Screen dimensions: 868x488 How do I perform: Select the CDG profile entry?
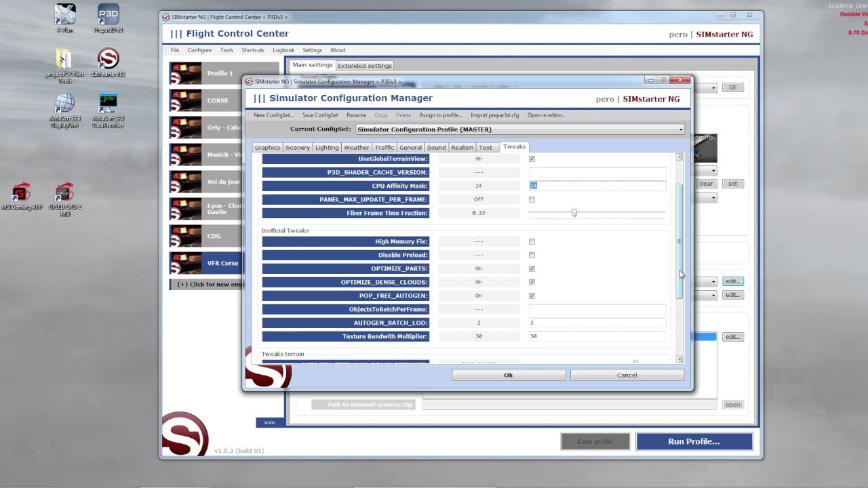[x=224, y=236]
